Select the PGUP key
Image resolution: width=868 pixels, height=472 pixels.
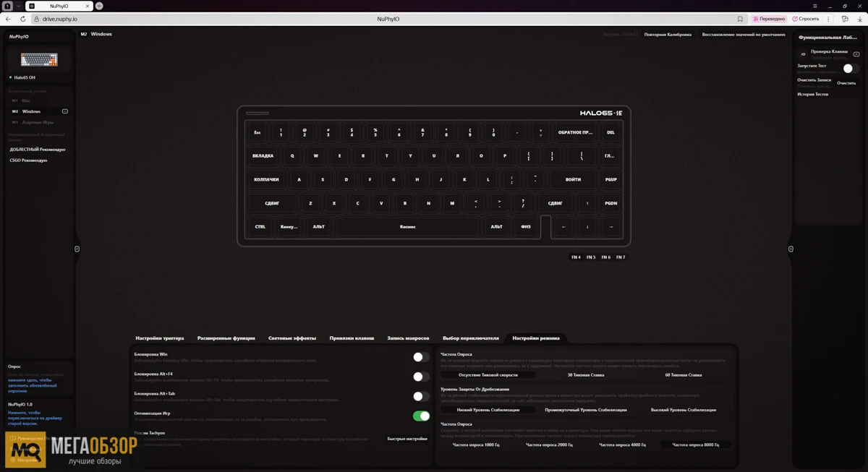click(610, 180)
